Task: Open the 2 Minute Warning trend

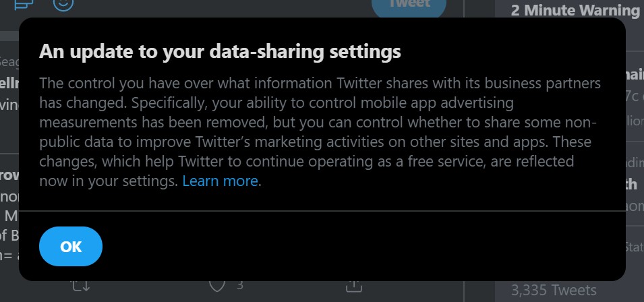Action: [575, 10]
